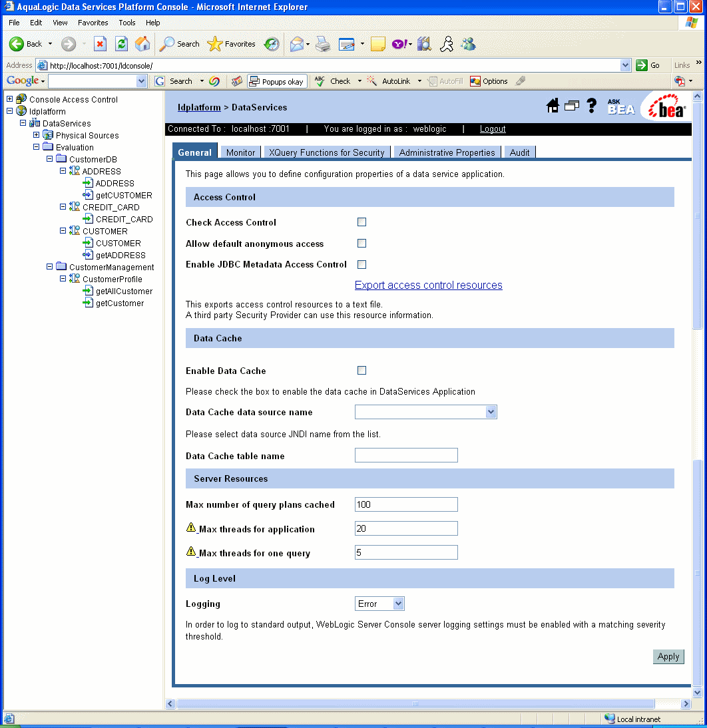Collapse the ldplatform tree node
This screenshot has height=728, width=707.
(9, 111)
